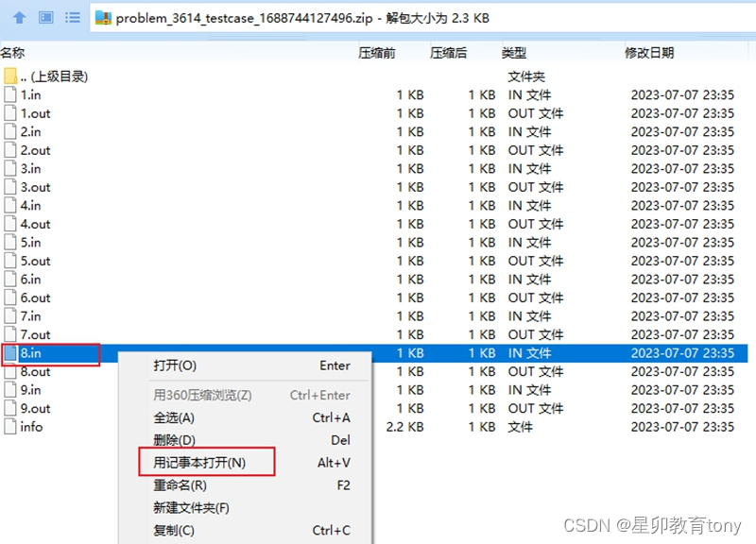Select the 7.out file icon

10,334
